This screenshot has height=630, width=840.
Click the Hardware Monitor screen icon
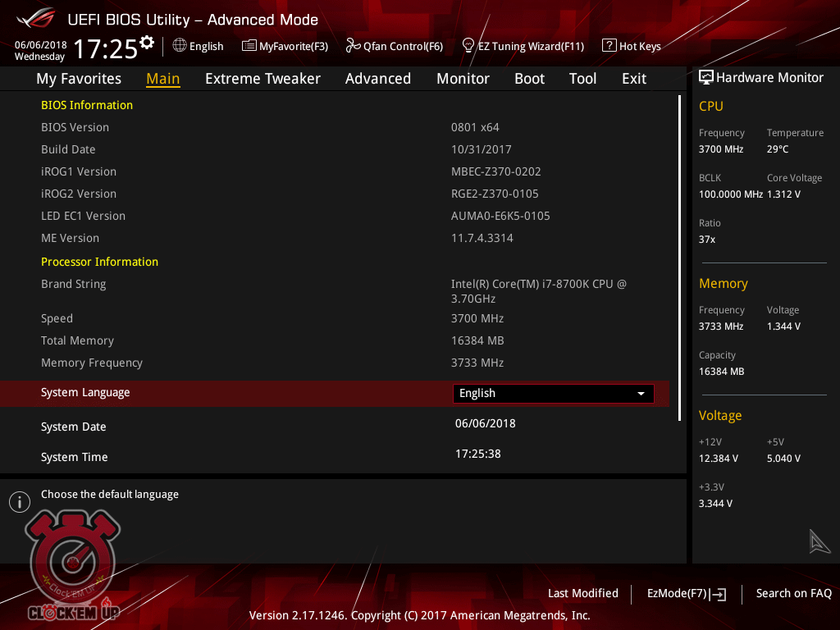705,77
